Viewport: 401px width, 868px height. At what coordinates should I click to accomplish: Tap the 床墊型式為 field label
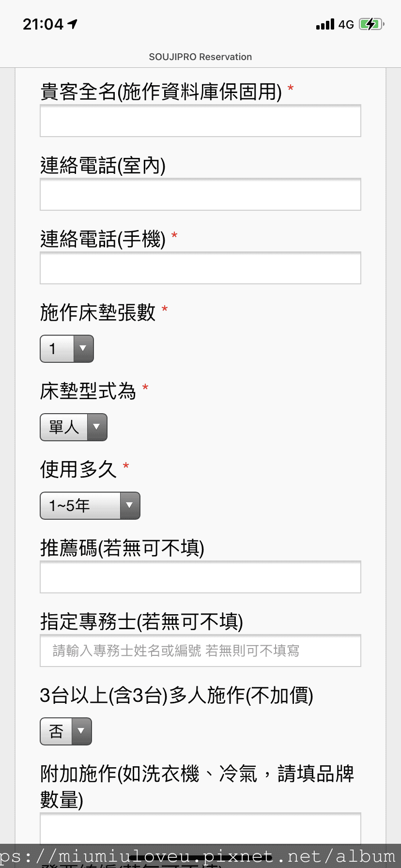pos(88,391)
